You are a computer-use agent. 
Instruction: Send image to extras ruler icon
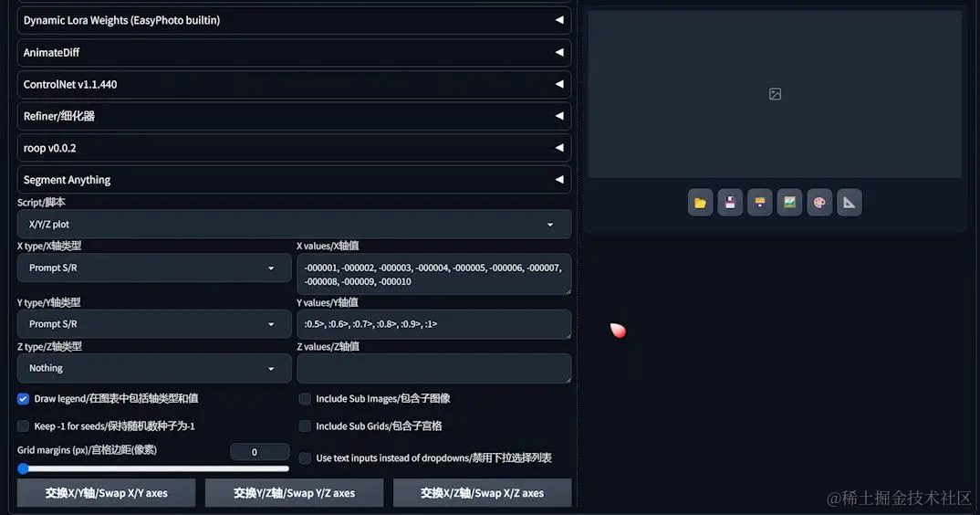coord(850,203)
